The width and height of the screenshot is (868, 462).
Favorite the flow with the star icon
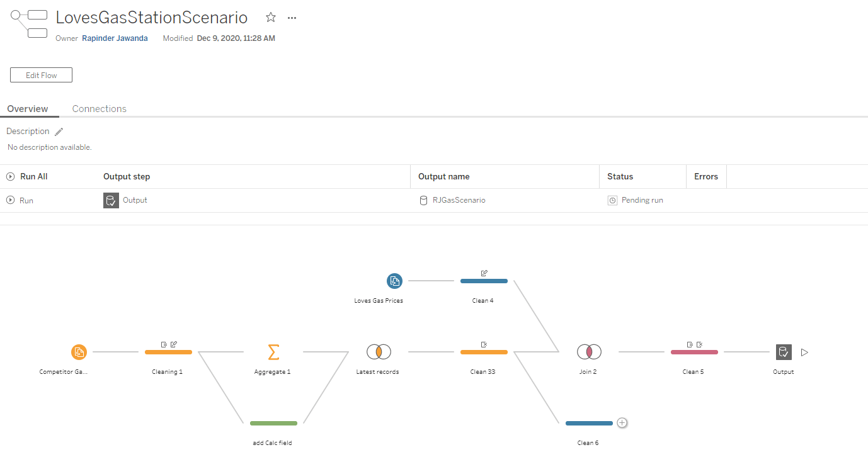[271, 18]
